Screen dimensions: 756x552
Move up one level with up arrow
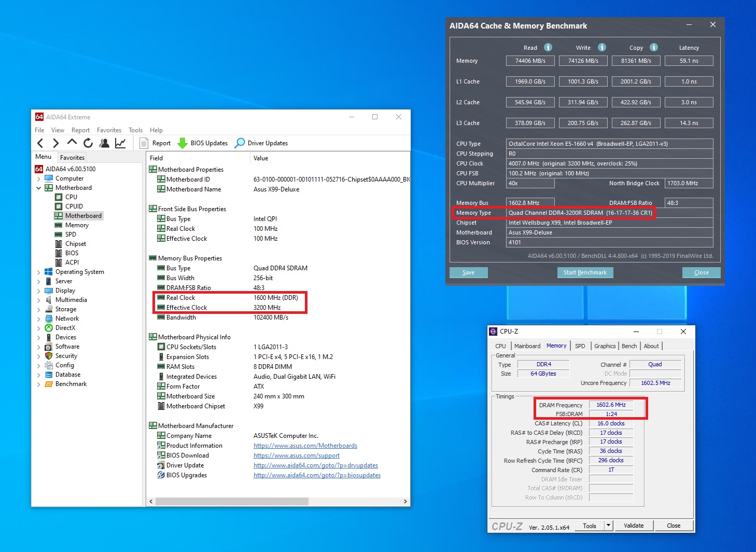tap(72, 143)
